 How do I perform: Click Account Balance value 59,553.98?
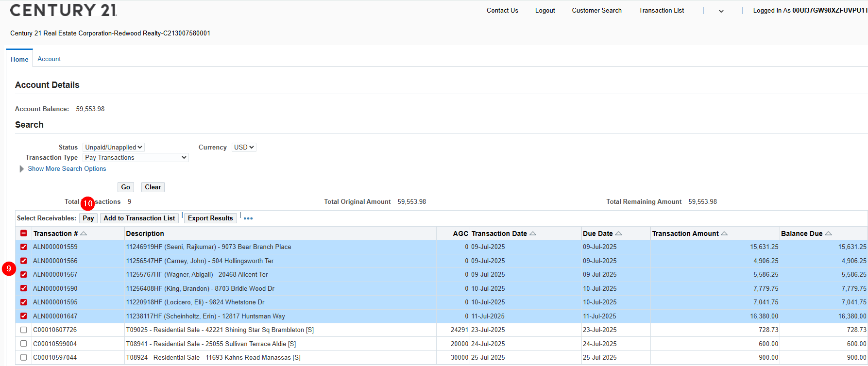pyautogui.click(x=90, y=109)
